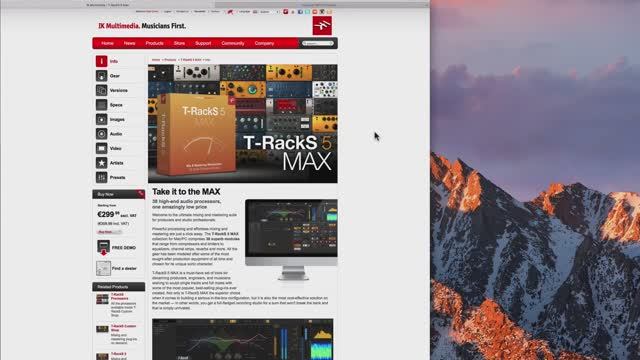This screenshot has height=360, width=640.
Task: Click the red IK Multimedia logo square
Action: [x=322, y=26]
